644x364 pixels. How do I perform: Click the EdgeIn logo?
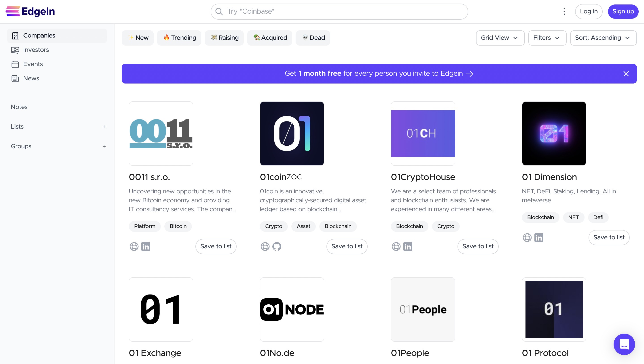point(30,11)
